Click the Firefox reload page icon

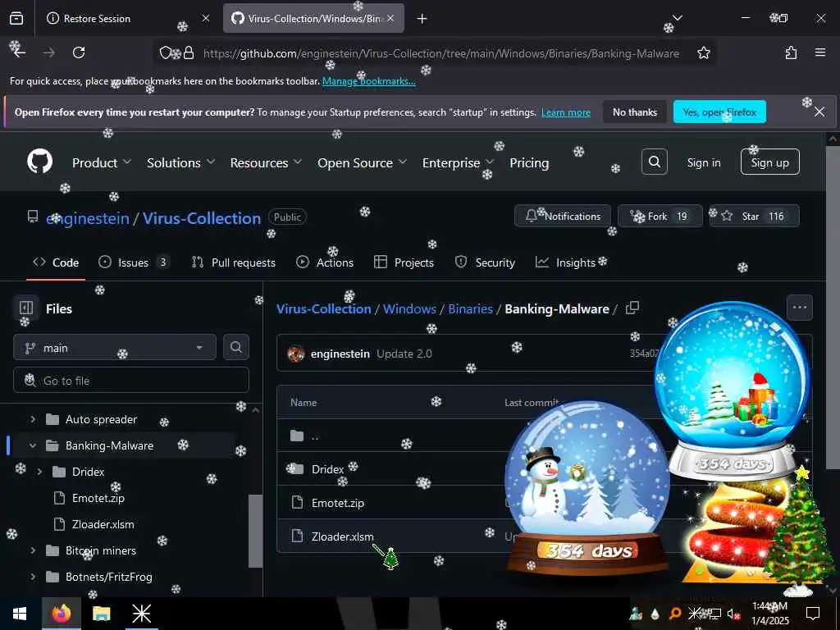(79, 52)
